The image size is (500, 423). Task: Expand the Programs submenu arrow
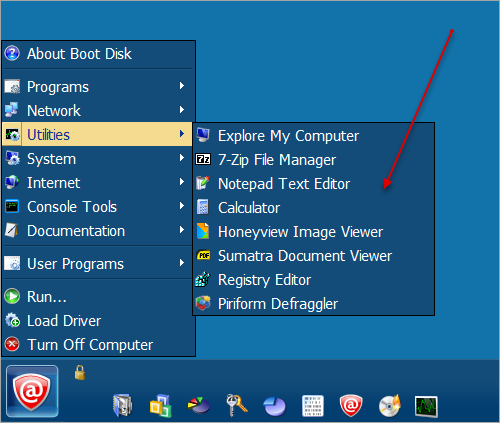[182, 86]
